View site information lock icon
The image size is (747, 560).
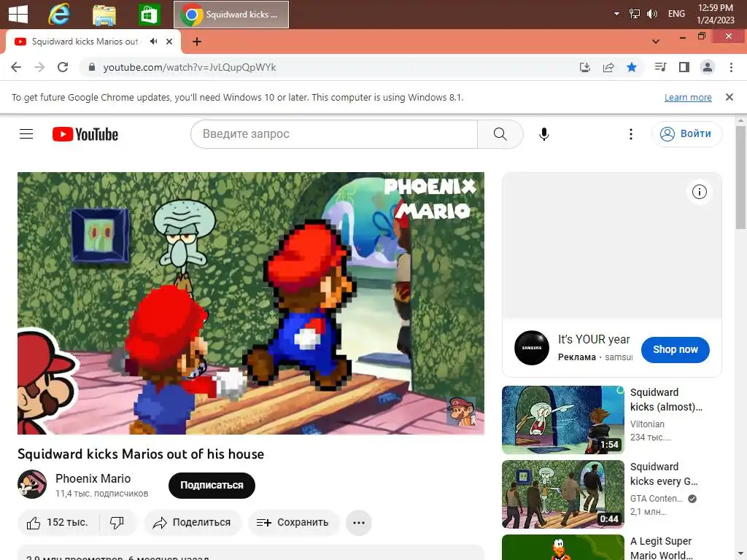tap(92, 67)
